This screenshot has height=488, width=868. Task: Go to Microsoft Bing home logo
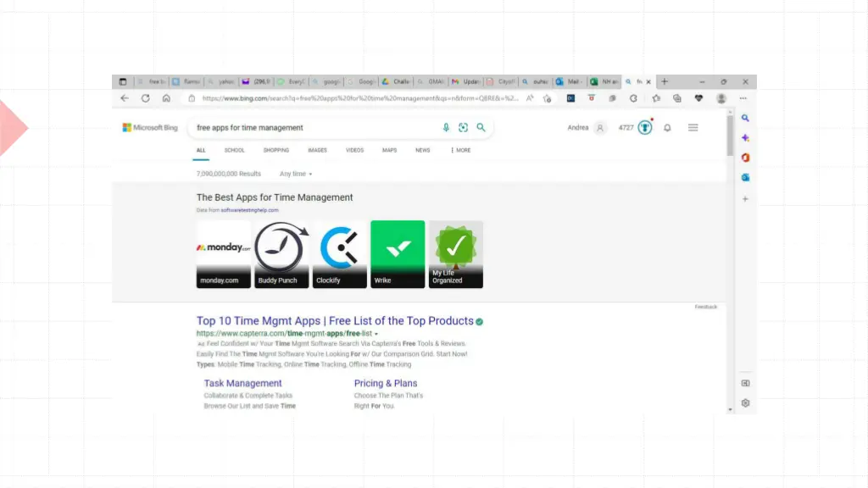click(150, 128)
